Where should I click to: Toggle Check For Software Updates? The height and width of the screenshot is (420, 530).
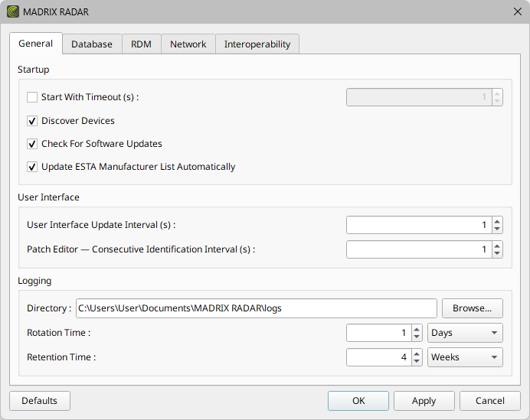pos(32,144)
